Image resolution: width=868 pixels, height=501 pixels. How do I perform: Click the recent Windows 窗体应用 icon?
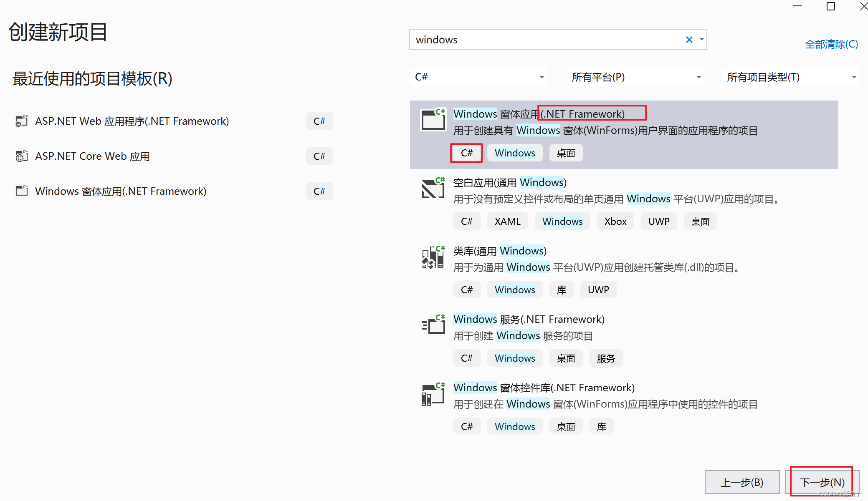click(x=21, y=191)
